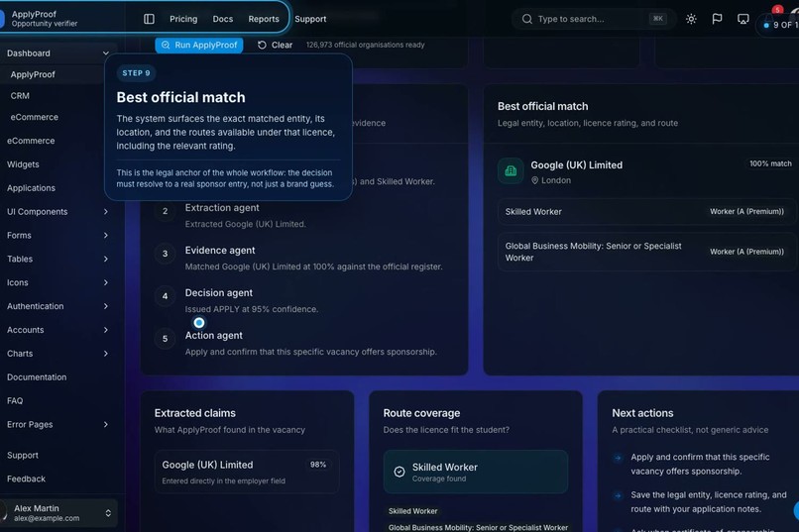Viewport: 799px width, 532px height.
Task: Click 'Worker (A (Premium))' rating for Skilled Worker
Action: [x=747, y=212]
